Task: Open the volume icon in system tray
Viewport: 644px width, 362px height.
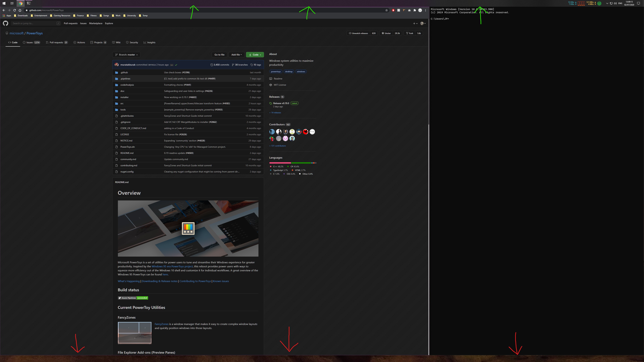Action: [x=615, y=3]
